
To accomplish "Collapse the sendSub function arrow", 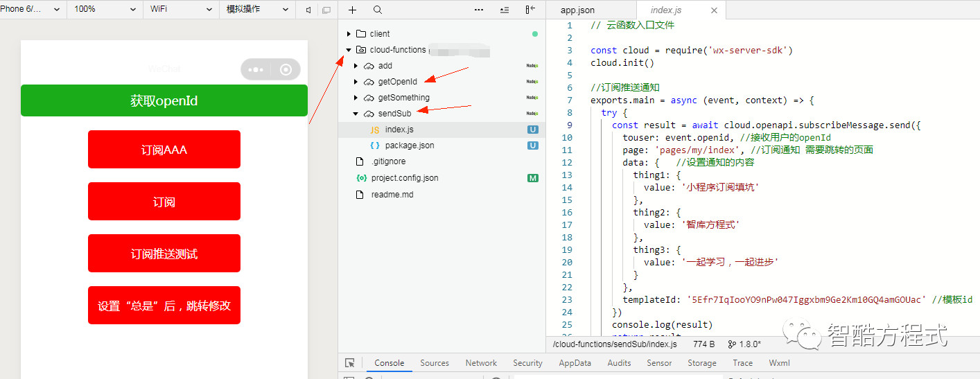I will point(356,114).
